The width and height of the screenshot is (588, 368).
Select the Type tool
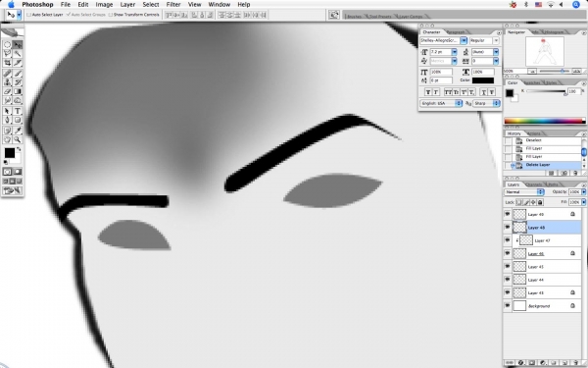click(x=18, y=111)
